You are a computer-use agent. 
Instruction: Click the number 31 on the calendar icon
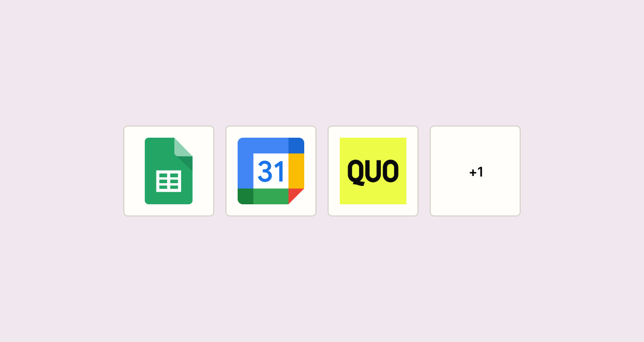pos(271,171)
